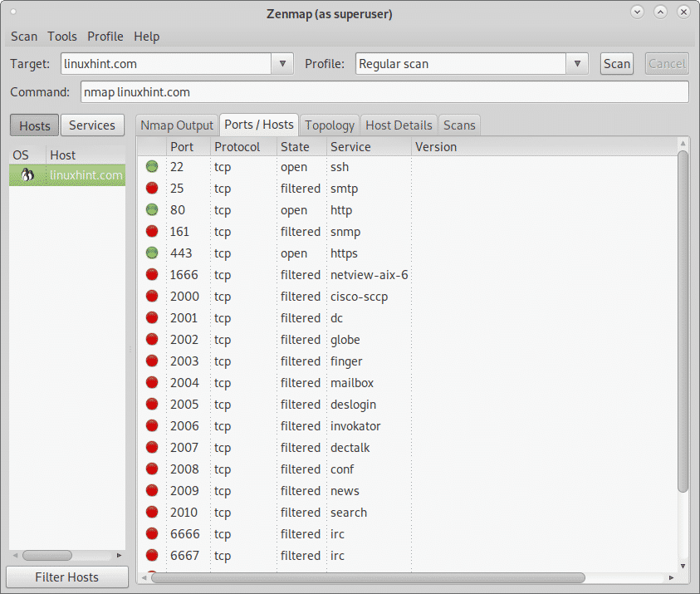Click the red status icon for port 2010

(x=151, y=513)
